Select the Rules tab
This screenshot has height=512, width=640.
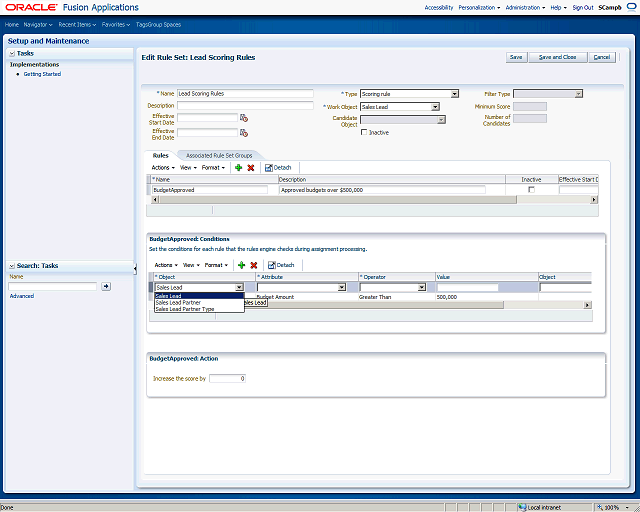pyautogui.click(x=160, y=156)
